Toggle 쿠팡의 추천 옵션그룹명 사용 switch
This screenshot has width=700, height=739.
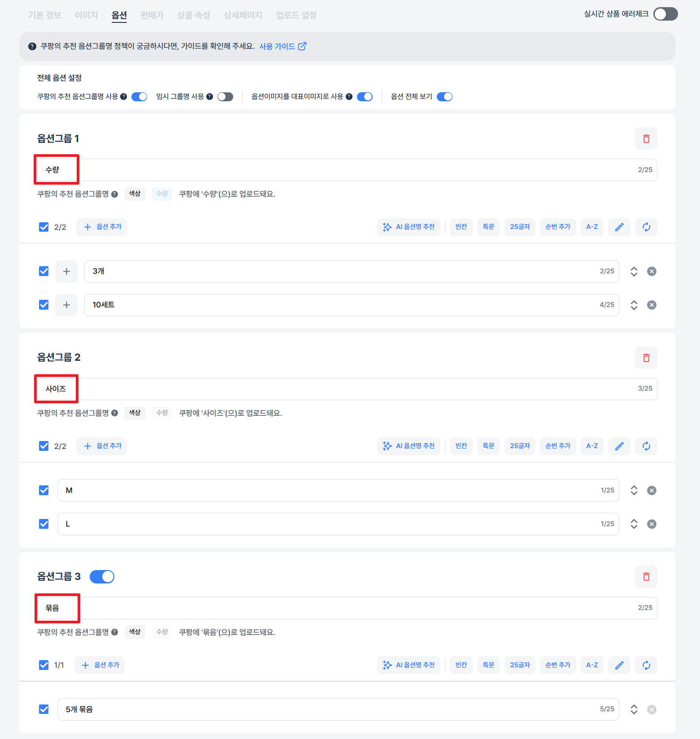[x=139, y=97]
